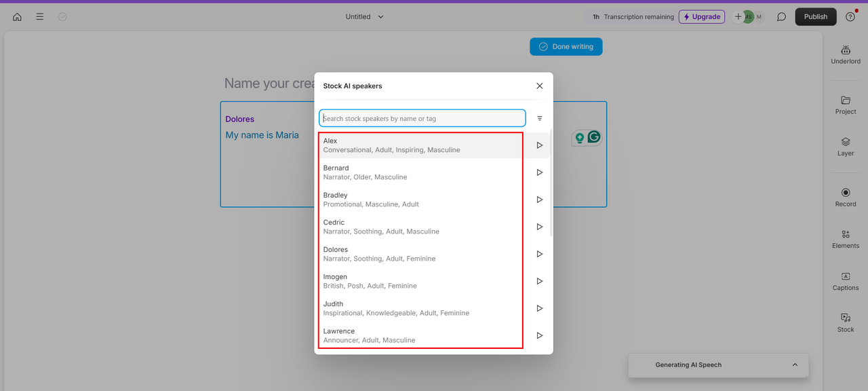The height and width of the screenshot is (391, 868).
Task: Click the M user avatar
Action: click(x=759, y=17)
